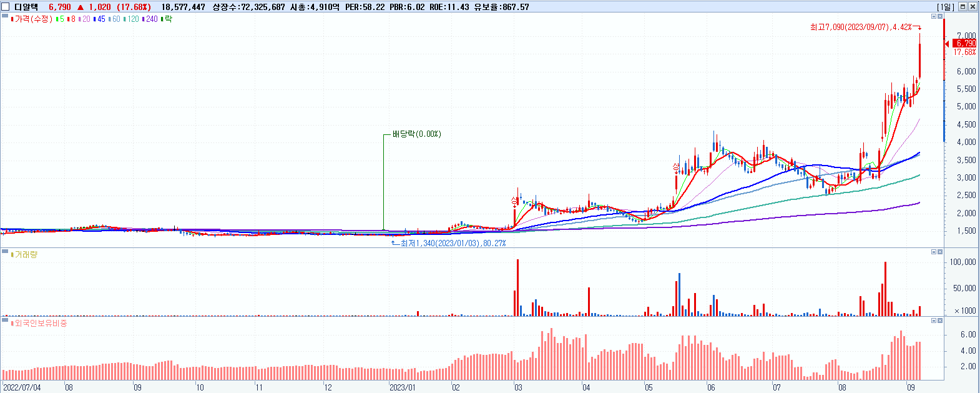Screen dimensions: 980x393
Task: Close the 외국인보유비중 panel
Action: click(x=940, y=321)
